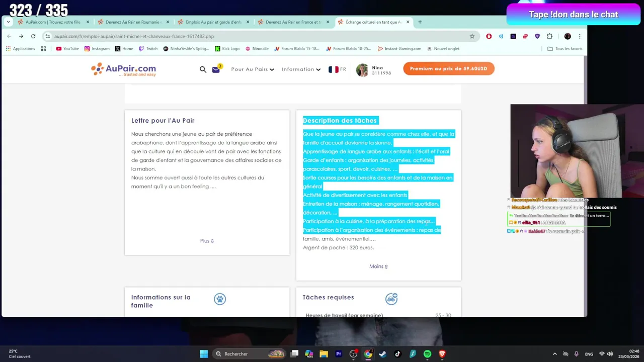The image size is (644, 362).
Task: Open YouTube bookmark
Action: pyautogui.click(x=67, y=49)
